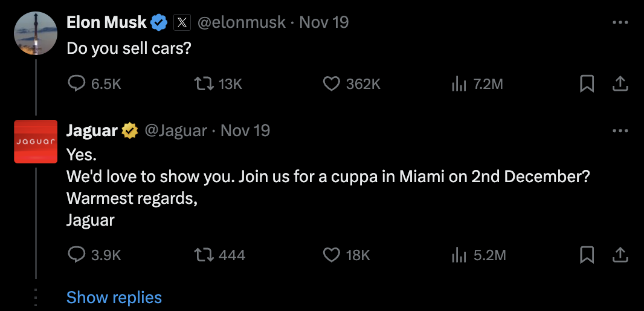This screenshot has width=644, height=311.
Task: Reply to Elon Musk's tweet
Action: 76,84
